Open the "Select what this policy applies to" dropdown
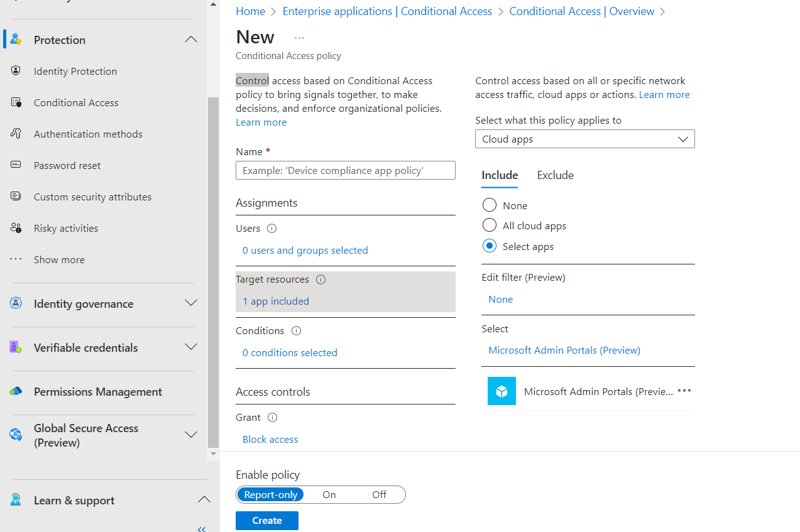This screenshot has width=800, height=532. pos(584,139)
